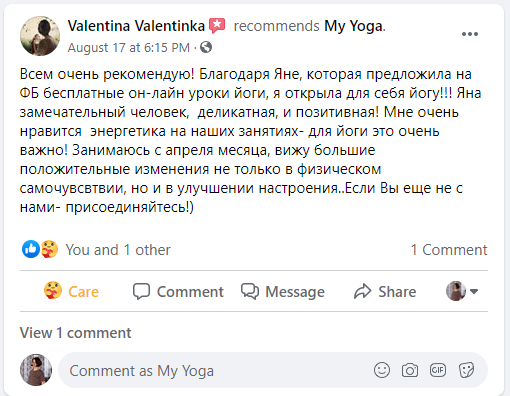This screenshot has height=396, width=510.
Task: Open the GIF picker icon
Action: [x=438, y=370]
